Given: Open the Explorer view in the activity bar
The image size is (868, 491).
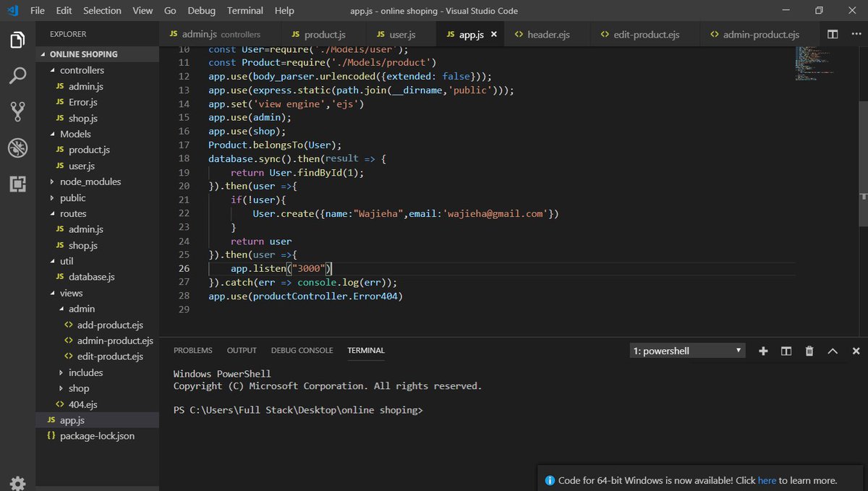Looking at the screenshot, I should tap(17, 40).
